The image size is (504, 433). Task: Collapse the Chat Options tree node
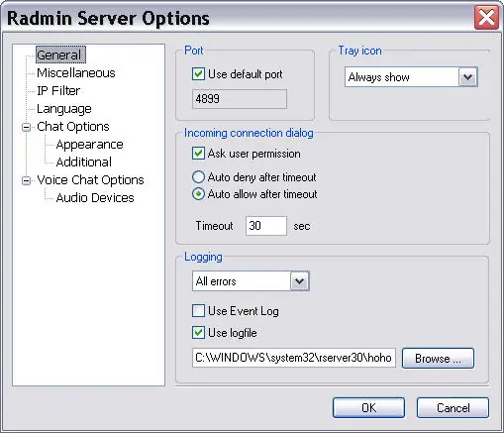click(26, 127)
